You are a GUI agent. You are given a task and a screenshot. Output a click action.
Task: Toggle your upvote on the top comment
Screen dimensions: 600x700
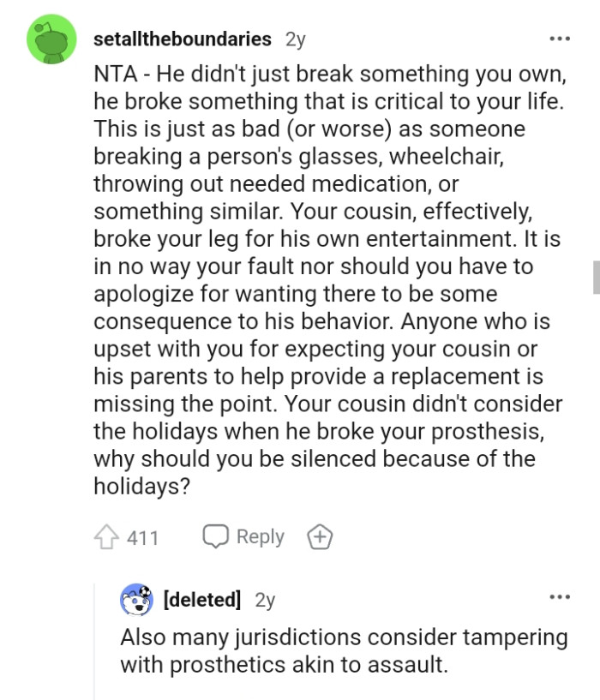click(x=105, y=537)
